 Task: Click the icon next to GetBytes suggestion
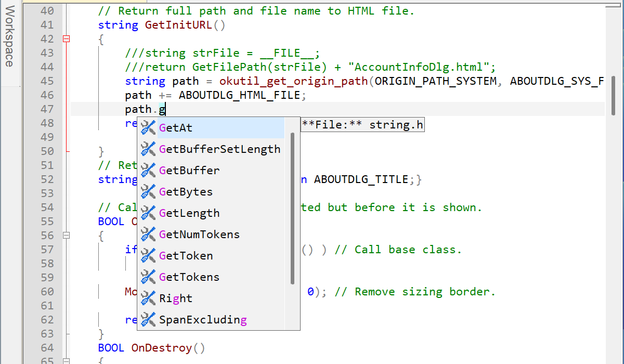pos(149,192)
